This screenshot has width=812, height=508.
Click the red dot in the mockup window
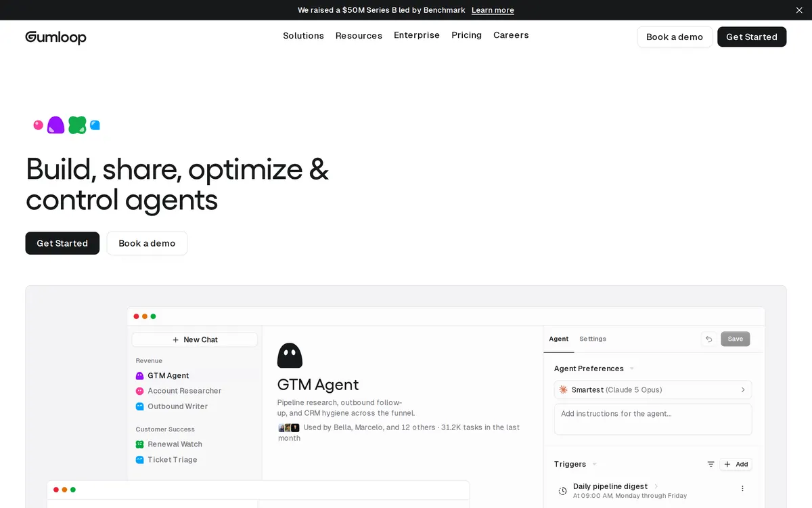tap(136, 316)
